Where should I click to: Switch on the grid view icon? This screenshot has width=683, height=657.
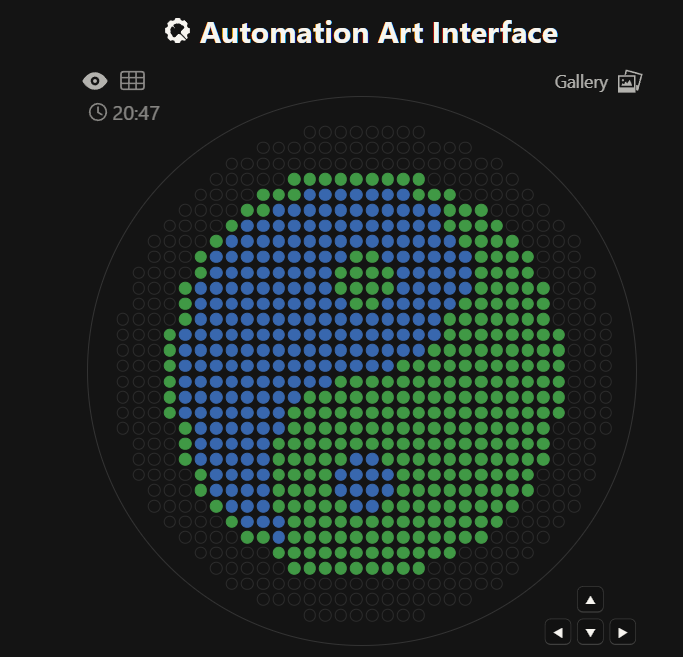(x=132, y=81)
